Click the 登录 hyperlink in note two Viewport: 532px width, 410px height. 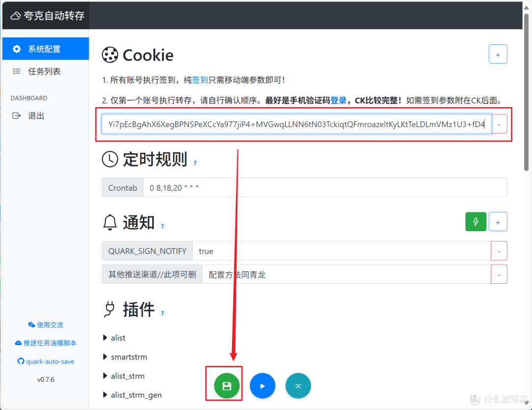(338, 101)
